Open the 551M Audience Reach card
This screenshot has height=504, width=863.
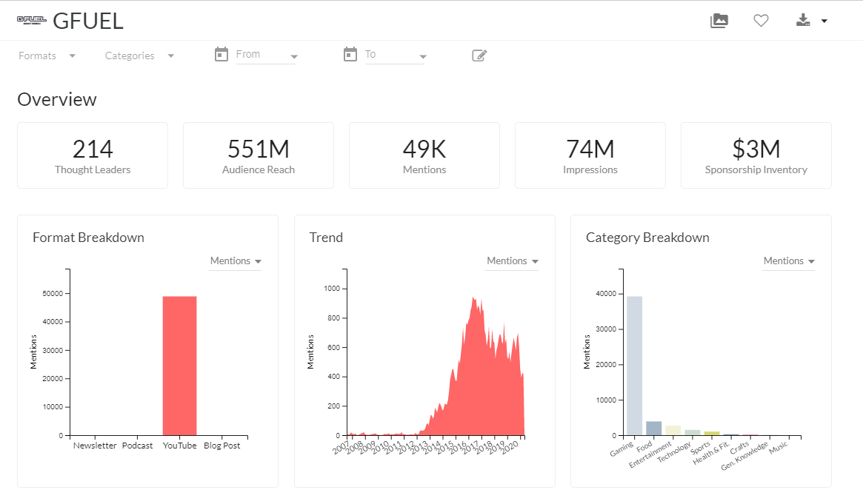coord(259,155)
